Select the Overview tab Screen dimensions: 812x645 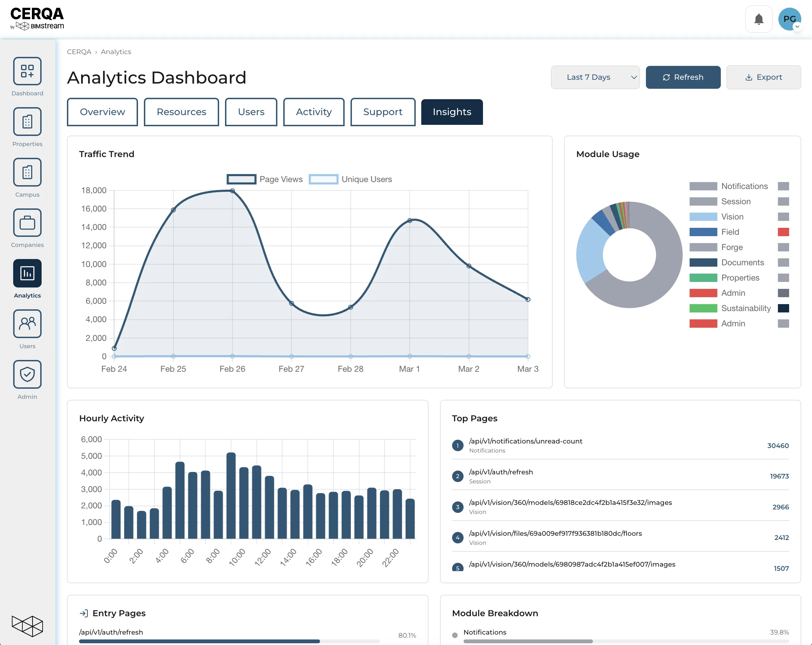point(102,112)
